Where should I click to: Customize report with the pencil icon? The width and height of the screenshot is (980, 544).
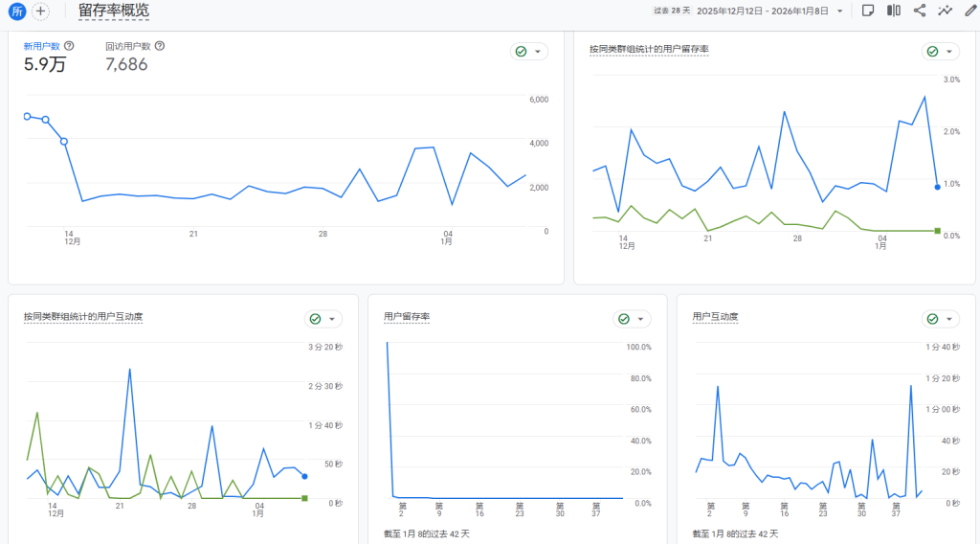[969, 11]
